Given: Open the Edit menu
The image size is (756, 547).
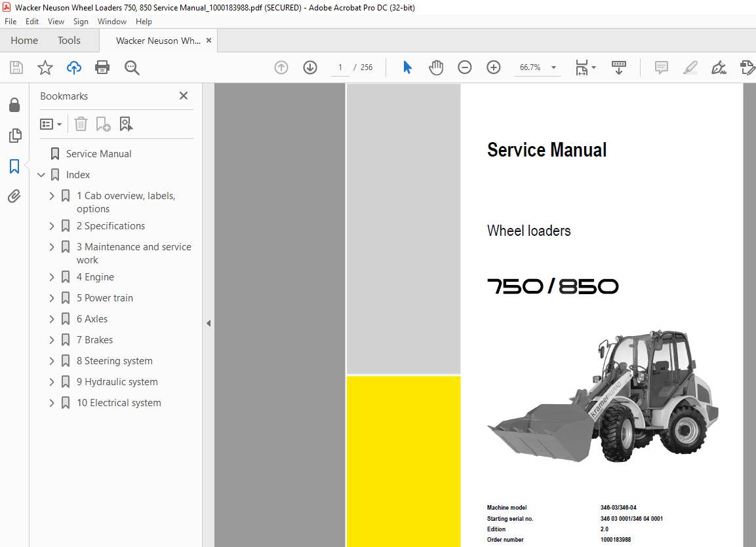Looking at the screenshot, I should pos(32,22).
